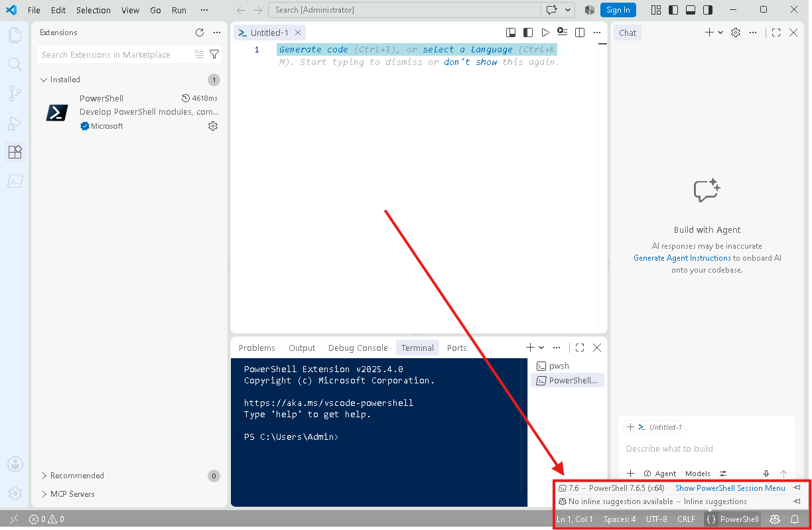Image resolution: width=812 pixels, height=530 pixels.
Task: Toggle the bottom panel visibility
Action: point(691,10)
